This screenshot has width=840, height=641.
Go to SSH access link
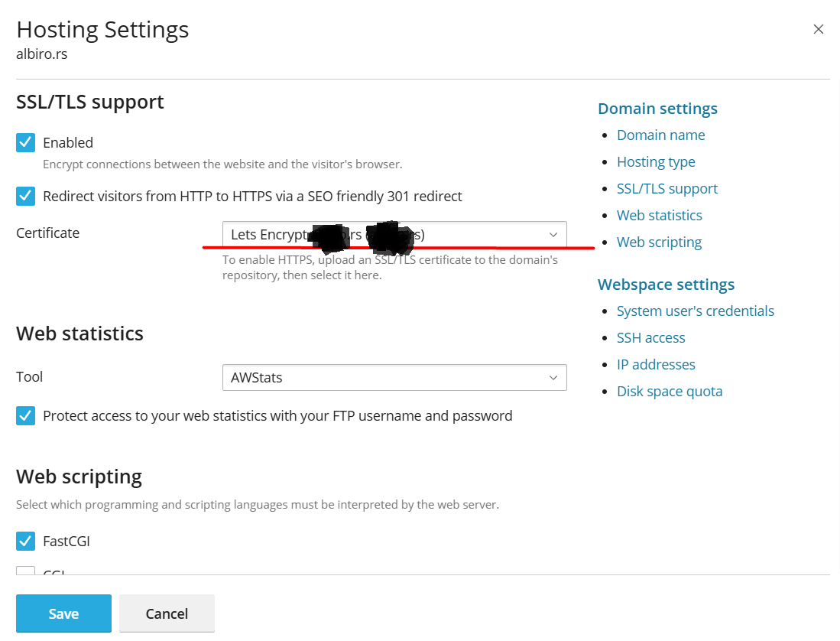point(651,337)
